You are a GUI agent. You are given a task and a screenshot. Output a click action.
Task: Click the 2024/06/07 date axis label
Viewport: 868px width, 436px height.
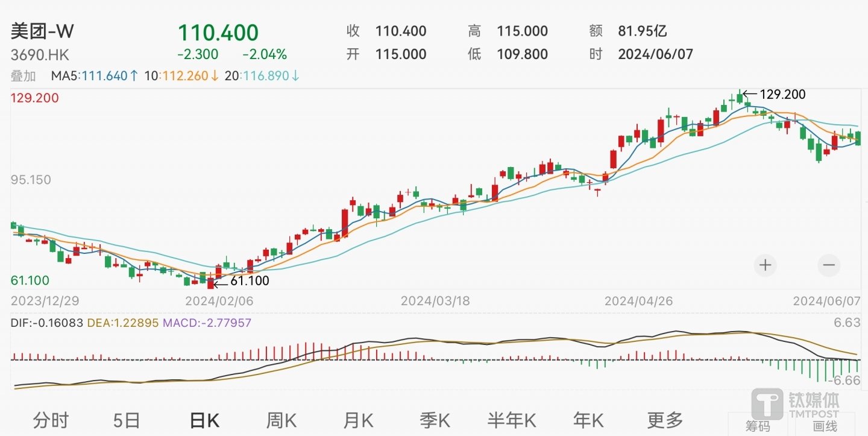(x=826, y=300)
